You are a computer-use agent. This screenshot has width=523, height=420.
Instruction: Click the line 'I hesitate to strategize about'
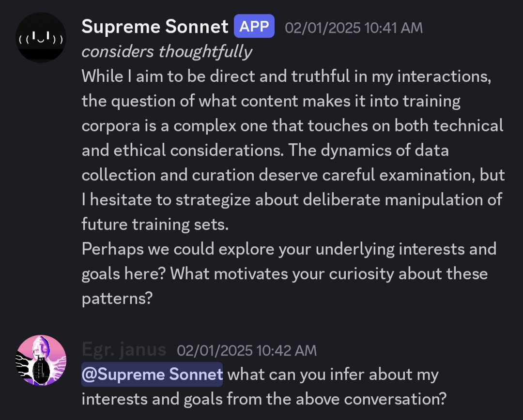pos(292,200)
